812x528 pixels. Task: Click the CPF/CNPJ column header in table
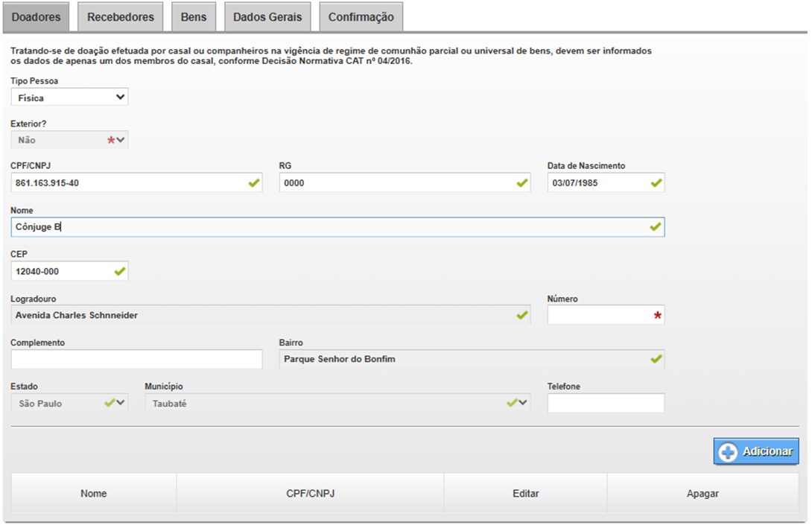(310, 494)
